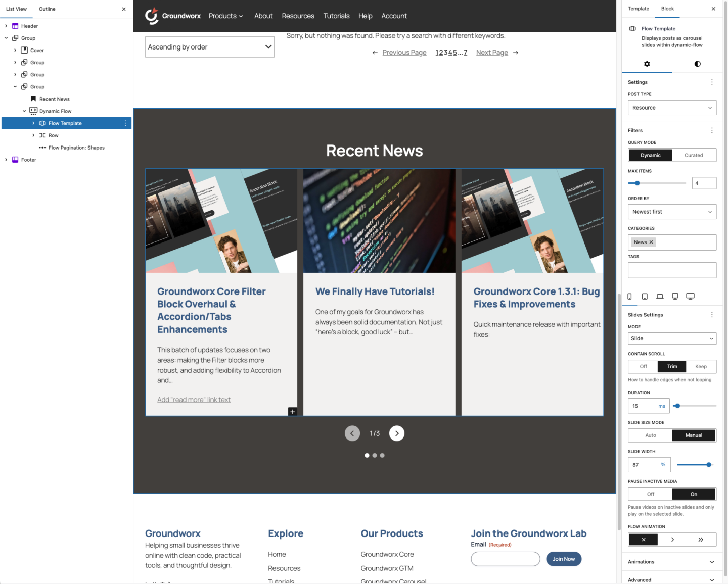Viewport: 728px width, 584px height.
Task: Open the Order By dropdown set to Newest first
Action: pos(672,211)
